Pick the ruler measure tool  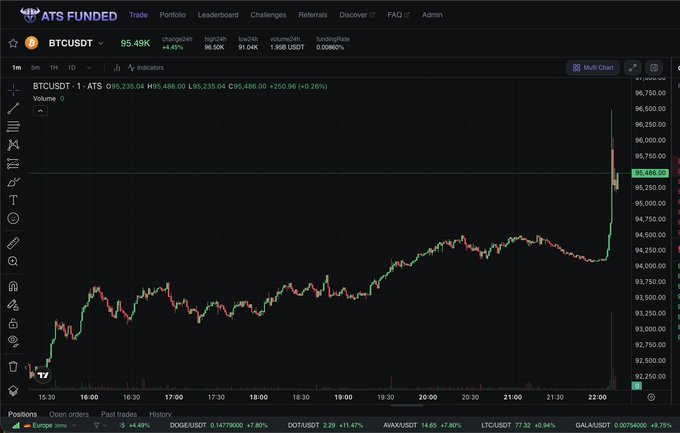(13, 243)
